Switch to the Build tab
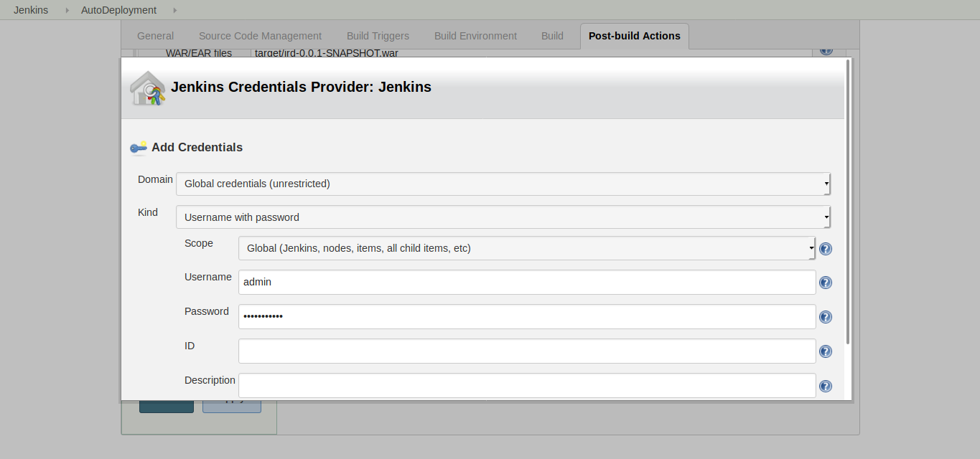The width and height of the screenshot is (980, 459). pos(552,36)
